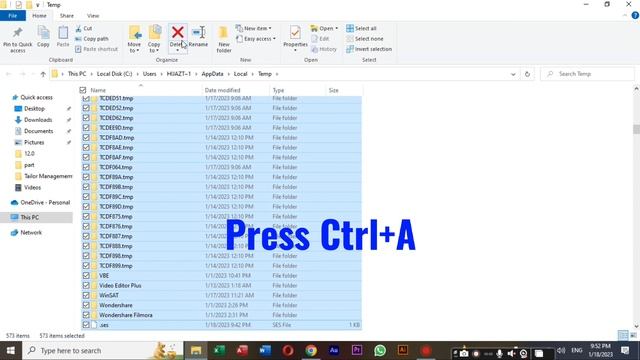Click the Rename icon
The width and height of the screenshot is (640, 360).
199,32
